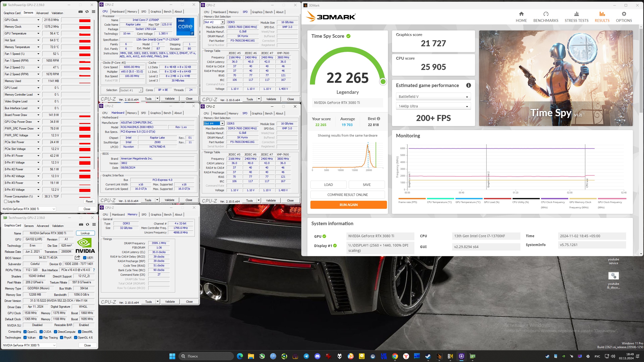Open 3DMark STRESS TESTS icon
The height and width of the screenshot is (362, 644).
tap(577, 14)
